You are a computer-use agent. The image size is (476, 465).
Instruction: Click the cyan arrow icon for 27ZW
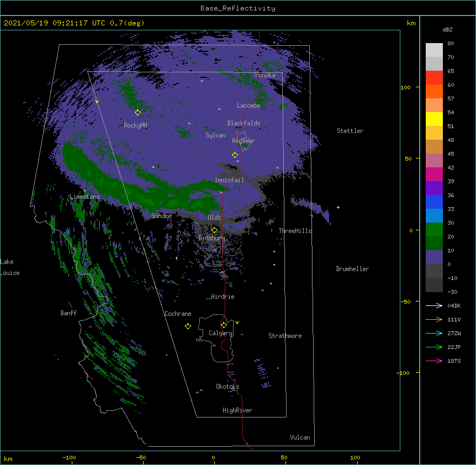coord(434,333)
